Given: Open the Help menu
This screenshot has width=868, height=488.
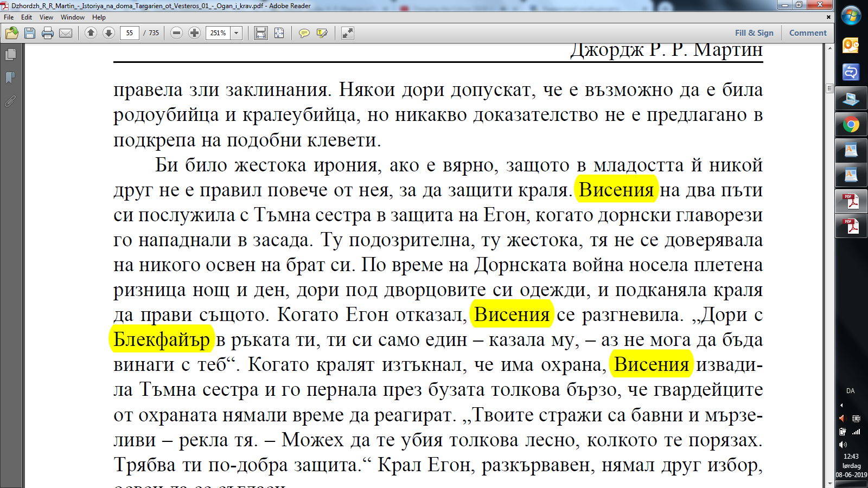Looking at the screenshot, I should click(99, 17).
